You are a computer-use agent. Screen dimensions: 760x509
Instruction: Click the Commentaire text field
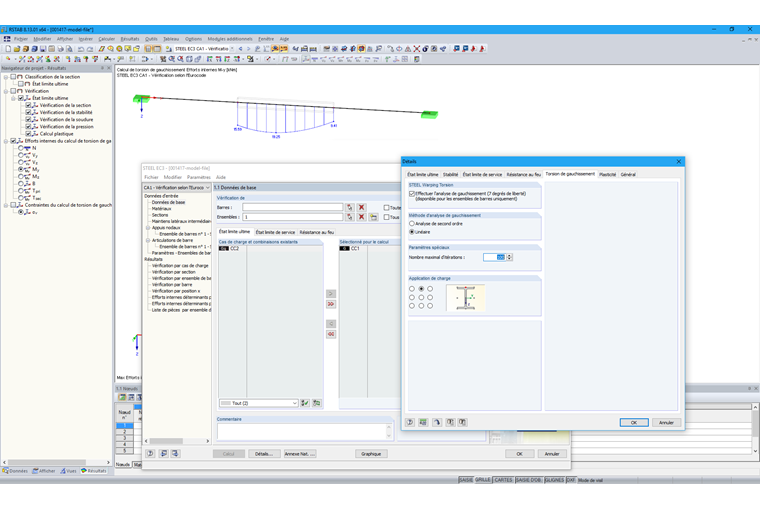coord(304,431)
